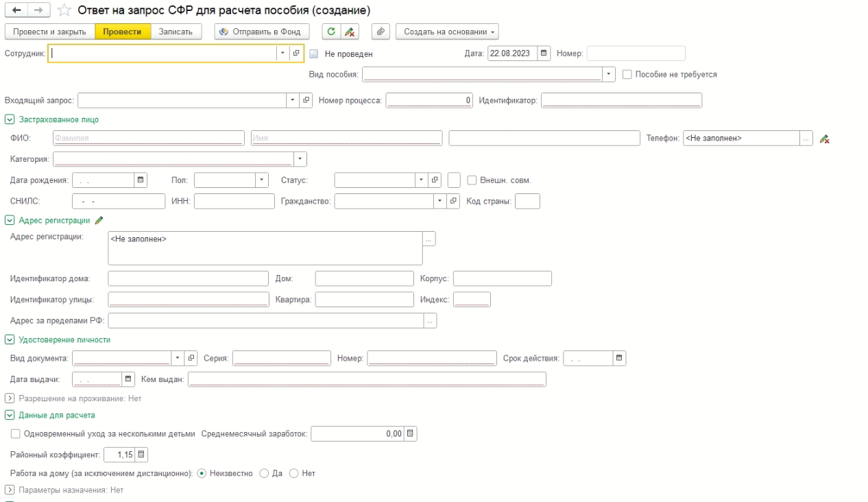868x502 pixels.
Task: Click pencil icon next to Адрес регистрации
Action: 99,220
